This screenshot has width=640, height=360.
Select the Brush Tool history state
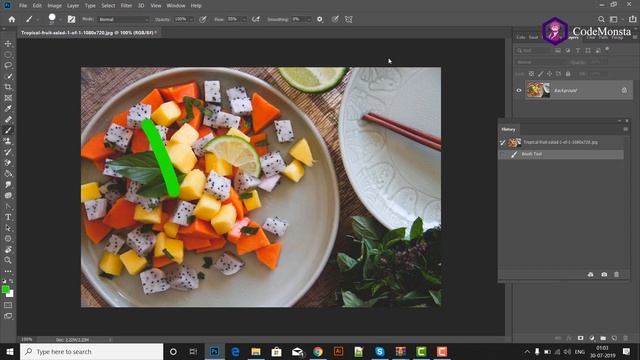[561, 154]
